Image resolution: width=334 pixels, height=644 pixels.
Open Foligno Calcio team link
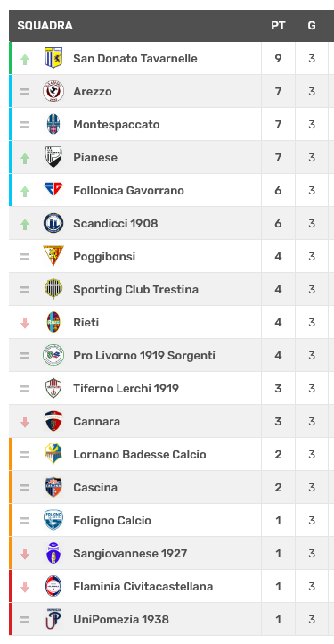[112, 520]
